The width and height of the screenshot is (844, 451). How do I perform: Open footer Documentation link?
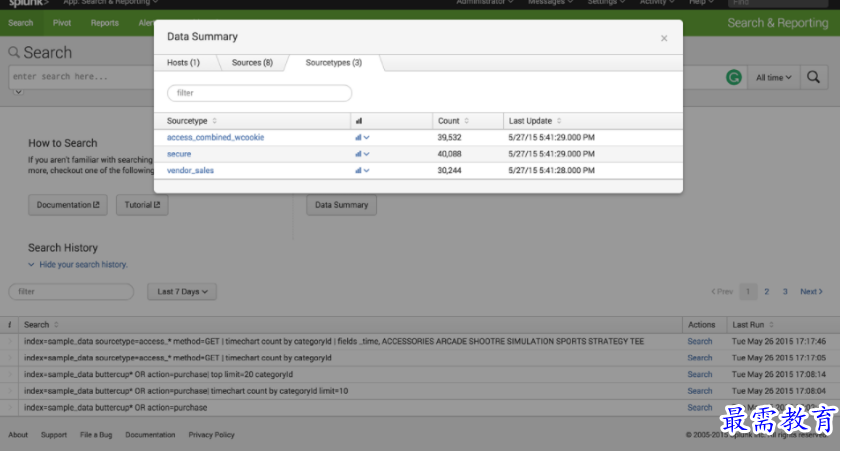[x=150, y=435]
